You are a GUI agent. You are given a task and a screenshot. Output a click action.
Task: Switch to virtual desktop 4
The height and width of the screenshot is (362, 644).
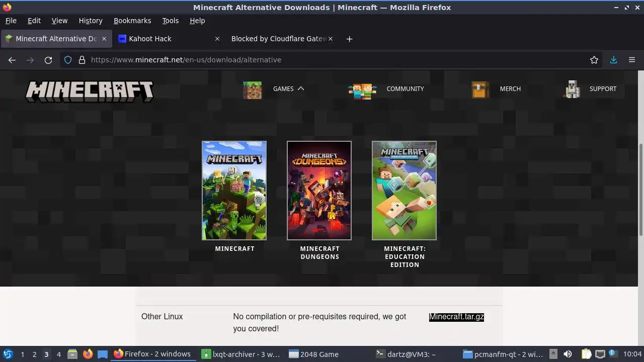click(x=58, y=354)
